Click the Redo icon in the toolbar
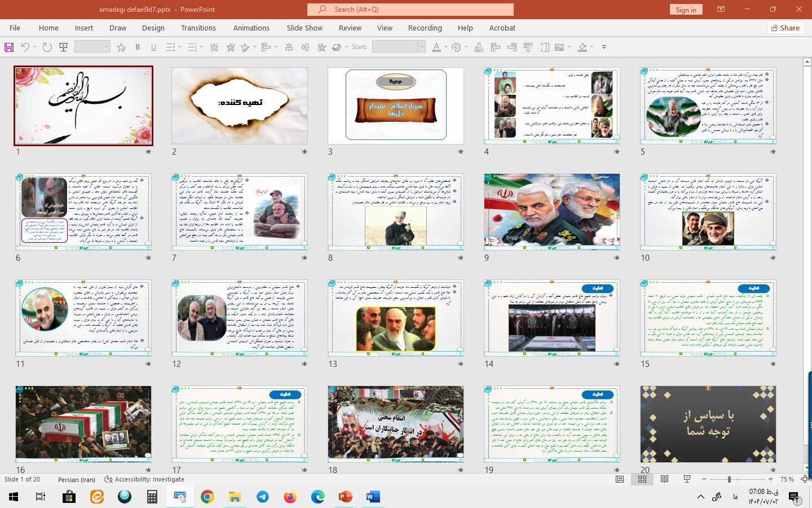 47,47
